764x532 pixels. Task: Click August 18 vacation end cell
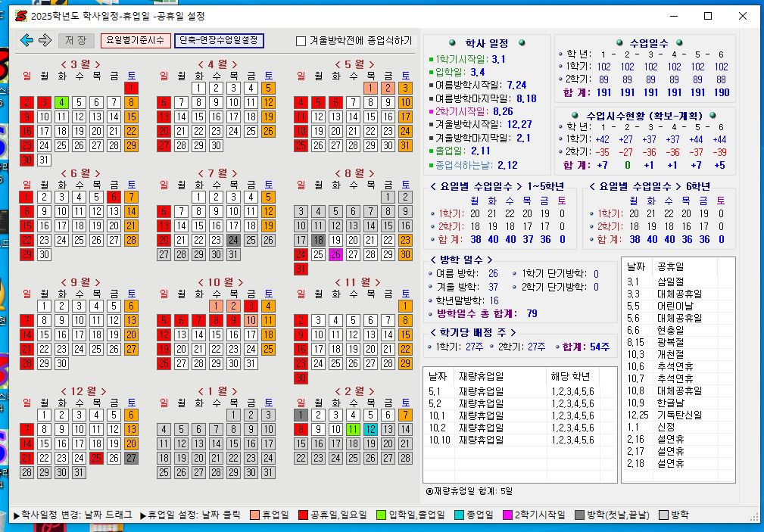tap(318, 240)
